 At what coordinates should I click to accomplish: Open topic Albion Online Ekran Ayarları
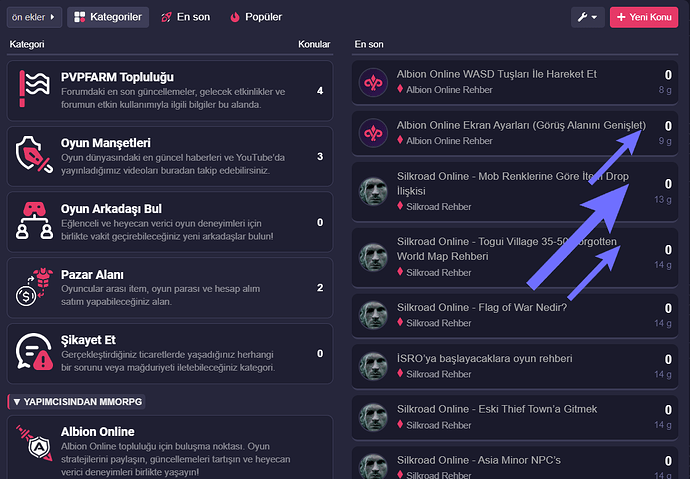[x=521, y=125]
